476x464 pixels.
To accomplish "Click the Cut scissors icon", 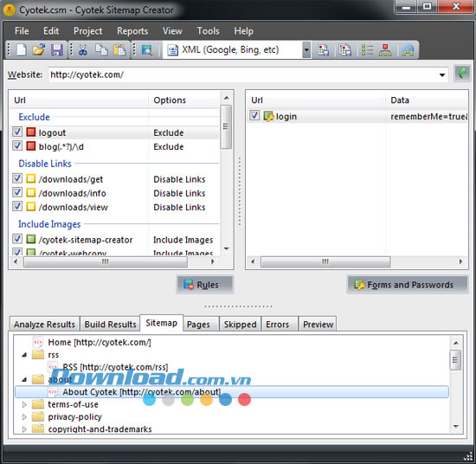I will click(83, 50).
